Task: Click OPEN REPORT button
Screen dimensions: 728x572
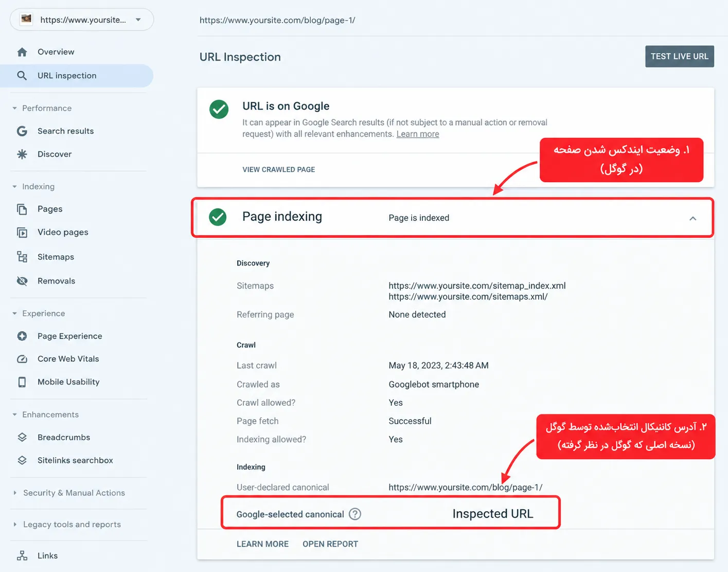Action: tap(330, 544)
